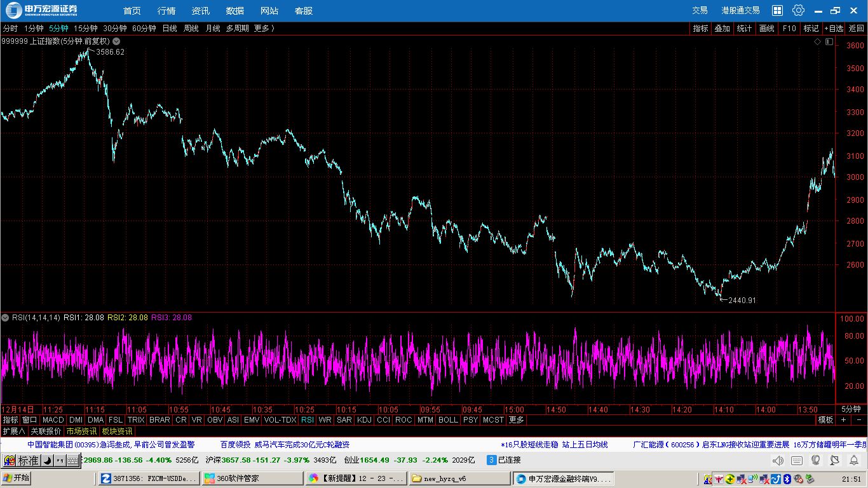Open the 窗口 menu in bottom indicator bar
The width and height of the screenshot is (868, 488).
30,419
